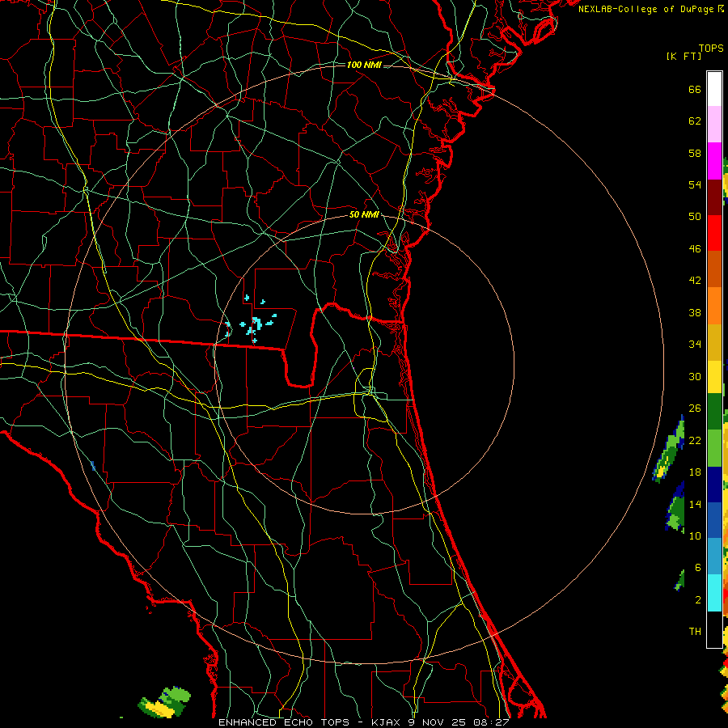Click the 08:27 timestamp in caption
728x728 pixels.
pos(492,722)
